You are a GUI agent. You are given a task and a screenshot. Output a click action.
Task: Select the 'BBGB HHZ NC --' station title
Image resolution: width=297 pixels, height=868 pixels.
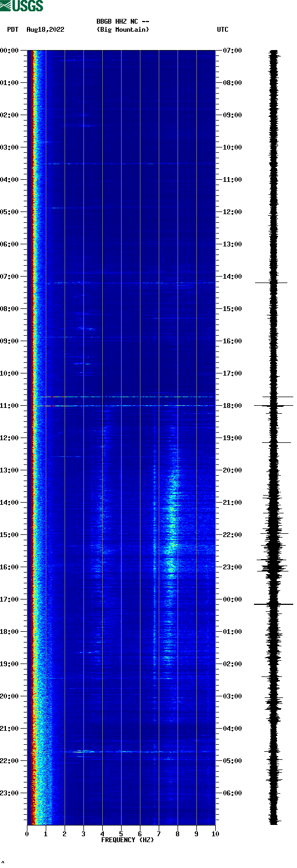pos(123,22)
